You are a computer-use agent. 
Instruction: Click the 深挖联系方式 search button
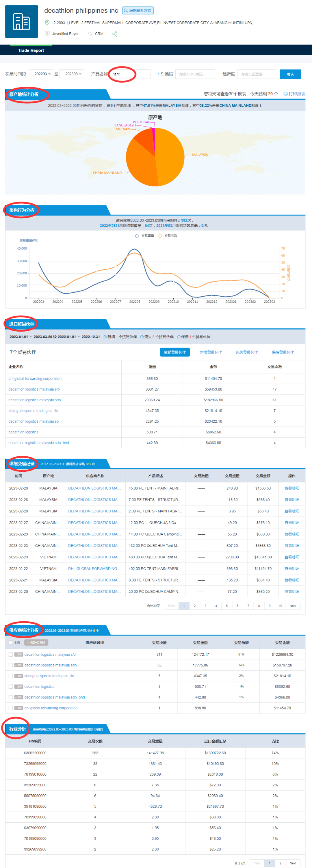138,10
